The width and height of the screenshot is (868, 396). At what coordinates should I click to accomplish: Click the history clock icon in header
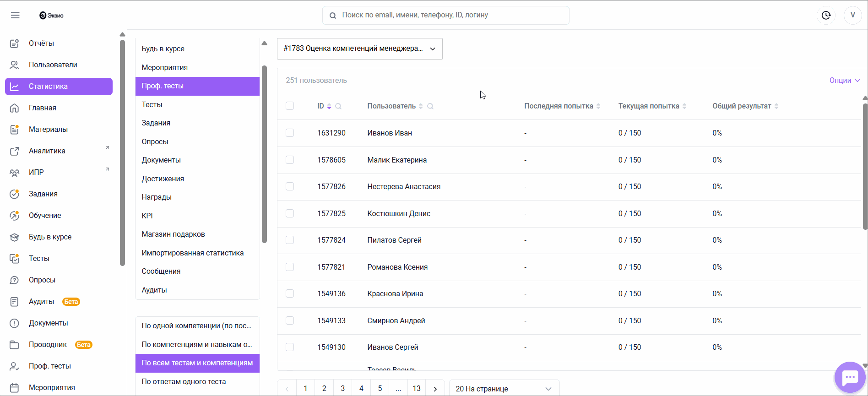[x=826, y=15]
